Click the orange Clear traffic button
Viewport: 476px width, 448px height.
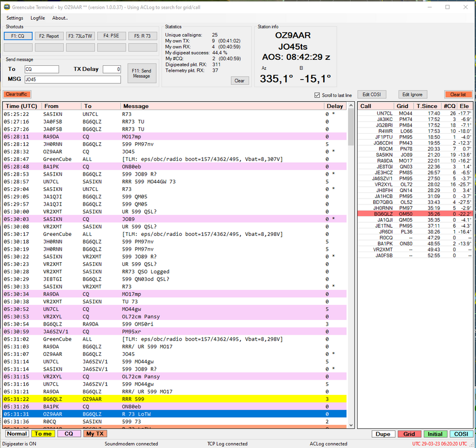tap(17, 95)
